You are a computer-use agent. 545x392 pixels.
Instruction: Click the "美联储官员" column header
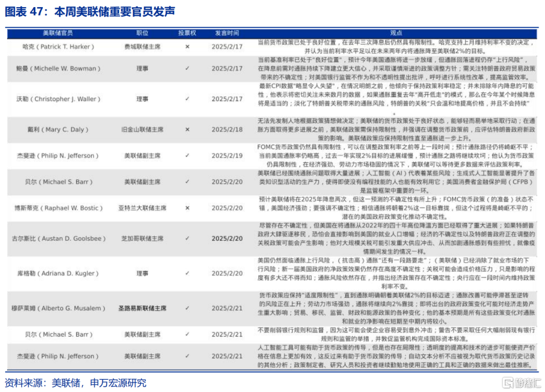click(x=58, y=33)
